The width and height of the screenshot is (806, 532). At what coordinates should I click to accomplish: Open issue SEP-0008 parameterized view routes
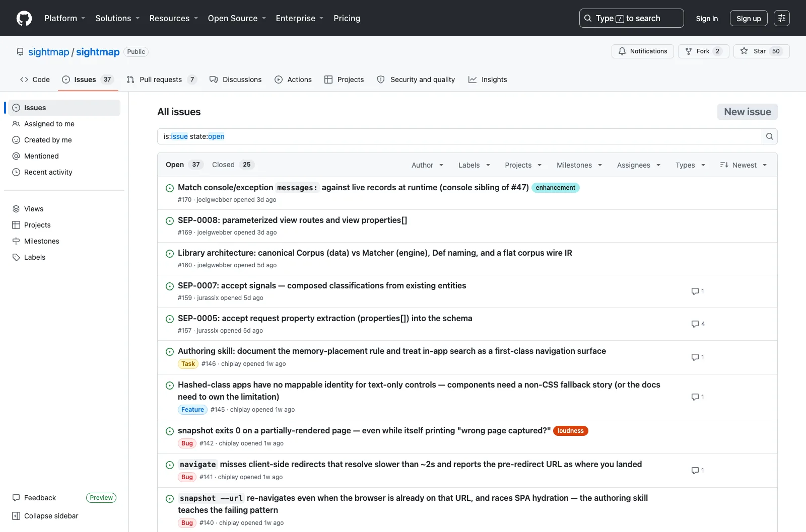(x=292, y=220)
